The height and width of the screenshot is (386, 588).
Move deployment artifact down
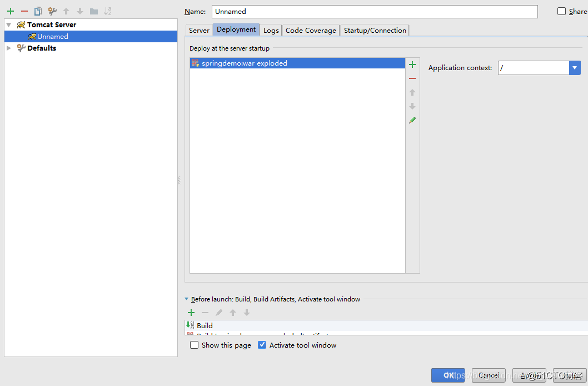pyautogui.click(x=412, y=106)
